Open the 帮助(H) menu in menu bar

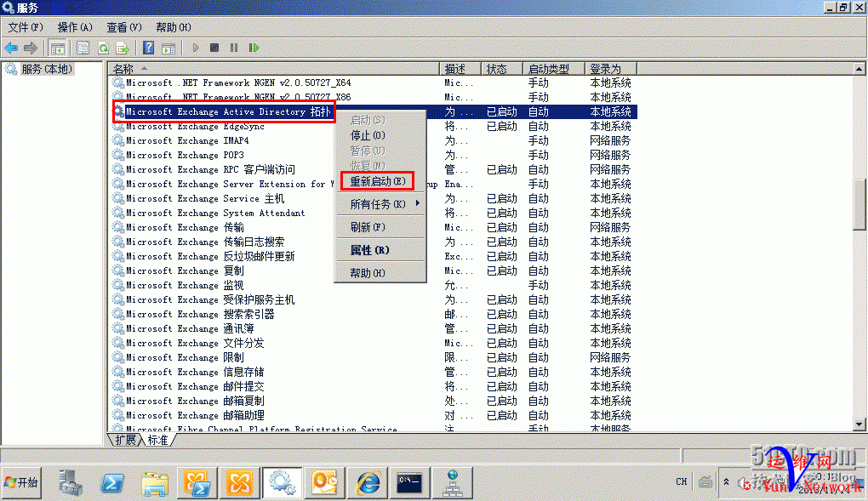coord(174,27)
